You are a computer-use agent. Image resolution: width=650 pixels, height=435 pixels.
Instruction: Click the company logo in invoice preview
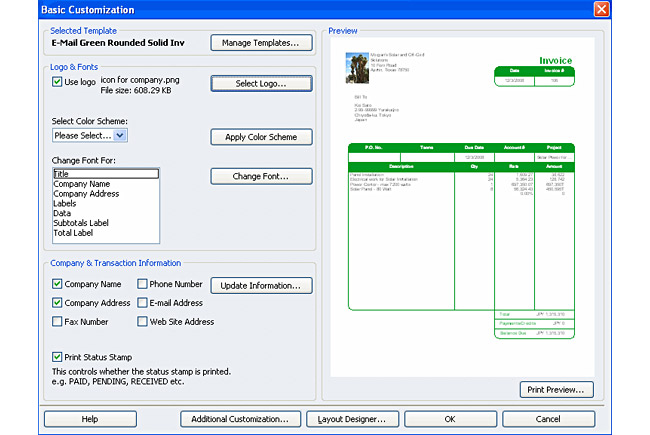pyautogui.click(x=351, y=61)
